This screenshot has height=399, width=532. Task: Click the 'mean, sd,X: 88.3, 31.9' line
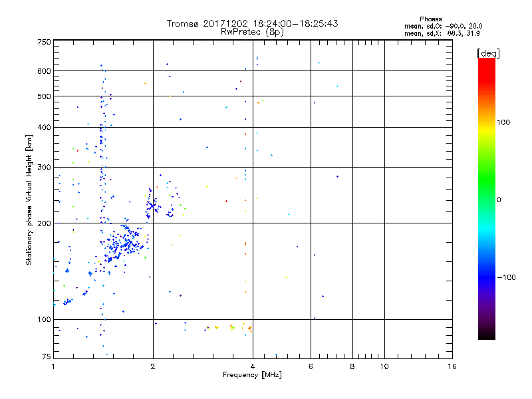click(x=442, y=33)
